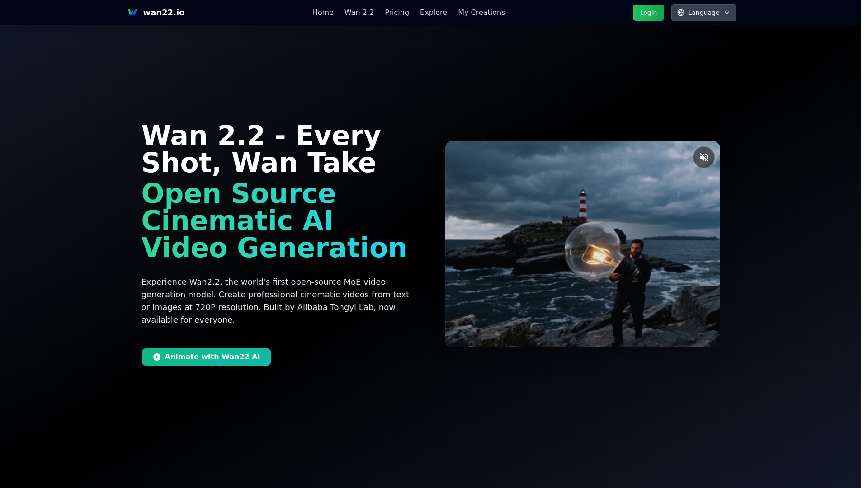868x488 pixels.
Task: Click the globe icon in Language button
Action: click(680, 13)
